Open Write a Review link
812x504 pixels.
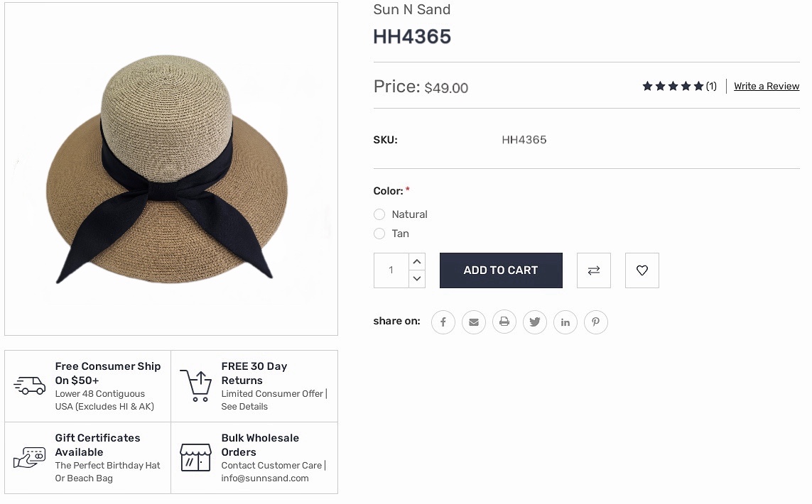[x=767, y=86]
